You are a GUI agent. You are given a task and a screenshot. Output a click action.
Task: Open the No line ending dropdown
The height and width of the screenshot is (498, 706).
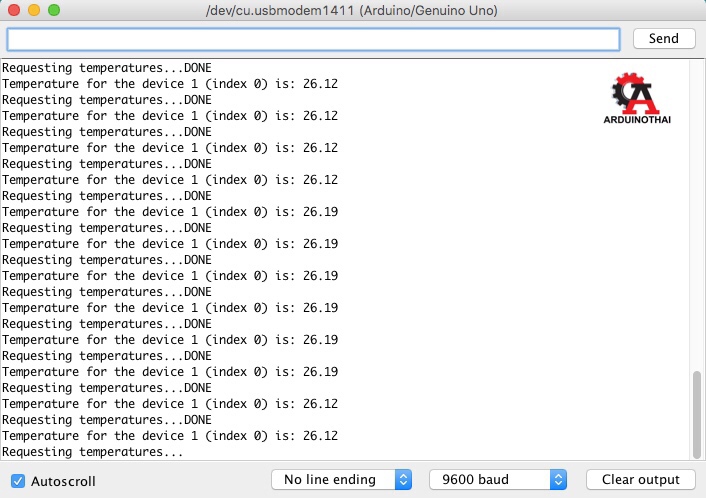pyautogui.click(x=341, y=480)
